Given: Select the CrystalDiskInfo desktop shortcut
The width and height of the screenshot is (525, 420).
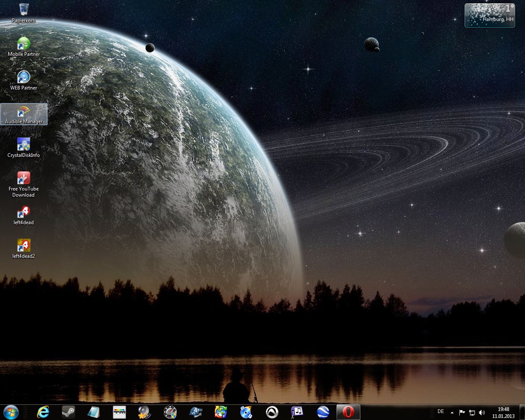Looking at the screenshot, I should [24, 148].
